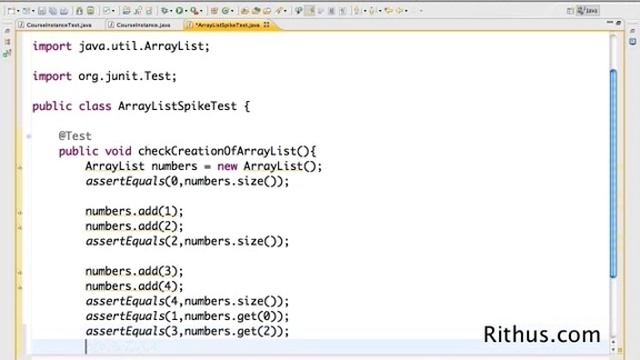Close the ArrayListSpikeTest.java tab
The image size is (640, 360).
click(x=267, y=25)
